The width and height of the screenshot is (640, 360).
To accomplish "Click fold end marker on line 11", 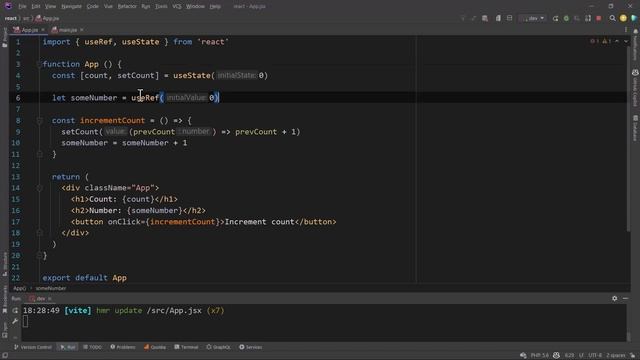I will tap(39, 154).
